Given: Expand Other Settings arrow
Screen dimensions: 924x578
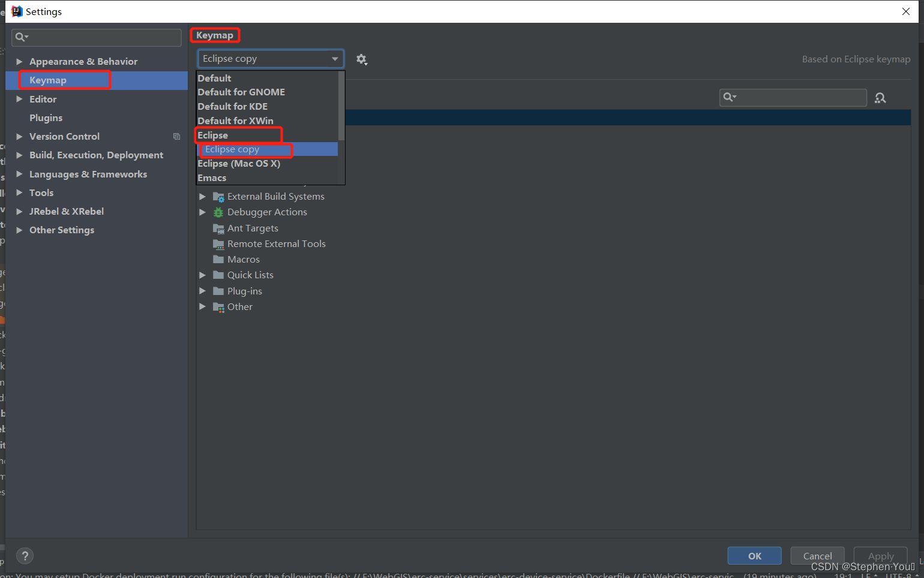Looking at the screenshot, I should coord(19,230).
